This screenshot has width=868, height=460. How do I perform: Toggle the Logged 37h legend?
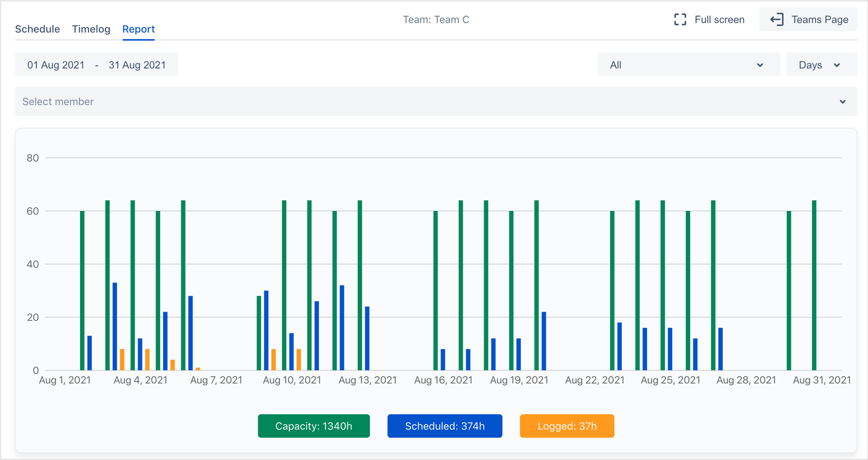567,426
